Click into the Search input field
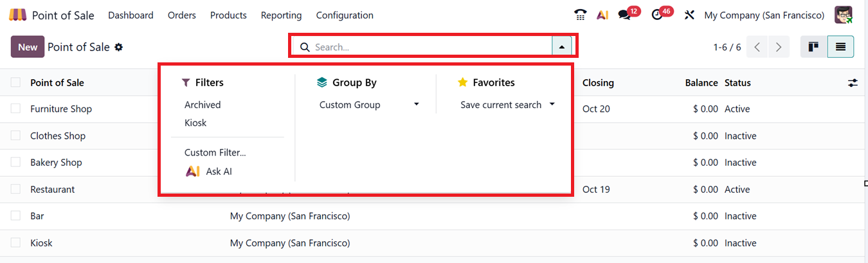This screenshot has width=868, height=263. point(429,47)
